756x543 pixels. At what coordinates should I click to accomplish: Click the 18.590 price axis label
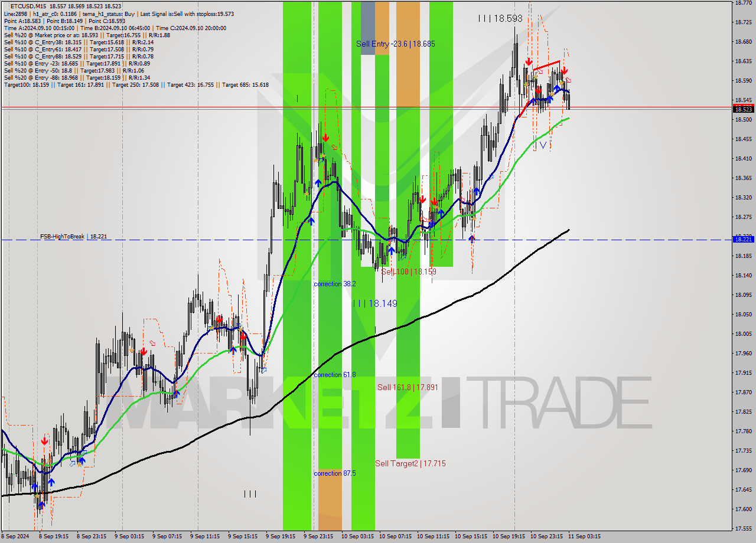[743, 81]
